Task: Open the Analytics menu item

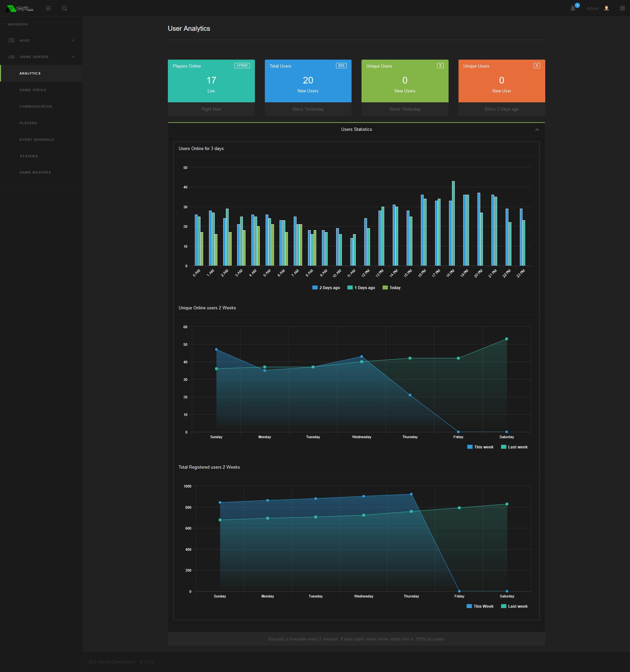Action: pyautogui.click(x=41, y=73)
